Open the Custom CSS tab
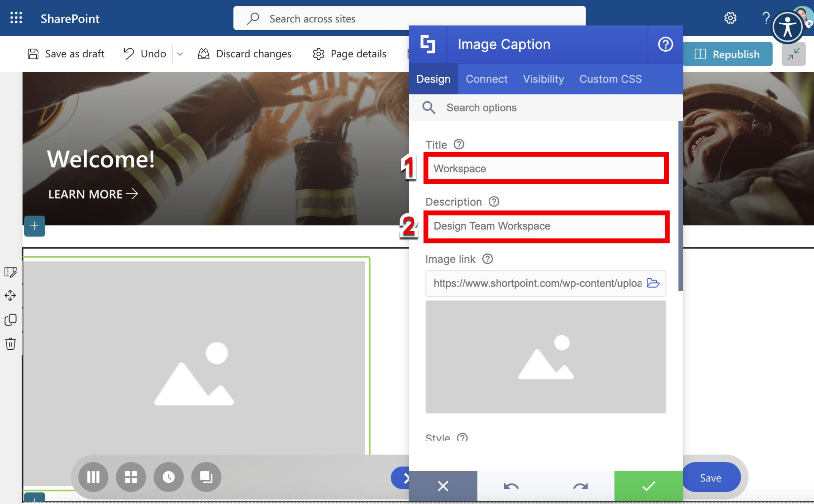Screen dimensions: 814x504 point(610,79)
